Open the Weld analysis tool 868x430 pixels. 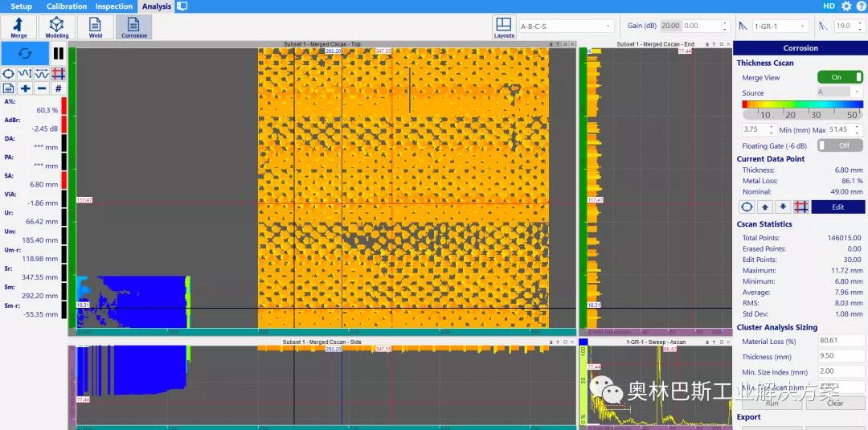pos(95,27)
